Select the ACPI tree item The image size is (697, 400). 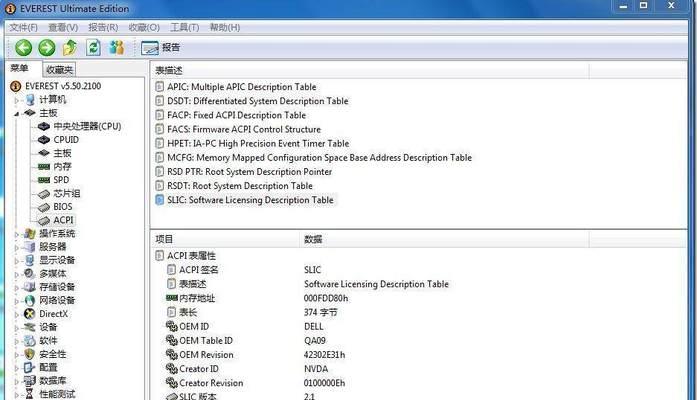pos(63,220)
